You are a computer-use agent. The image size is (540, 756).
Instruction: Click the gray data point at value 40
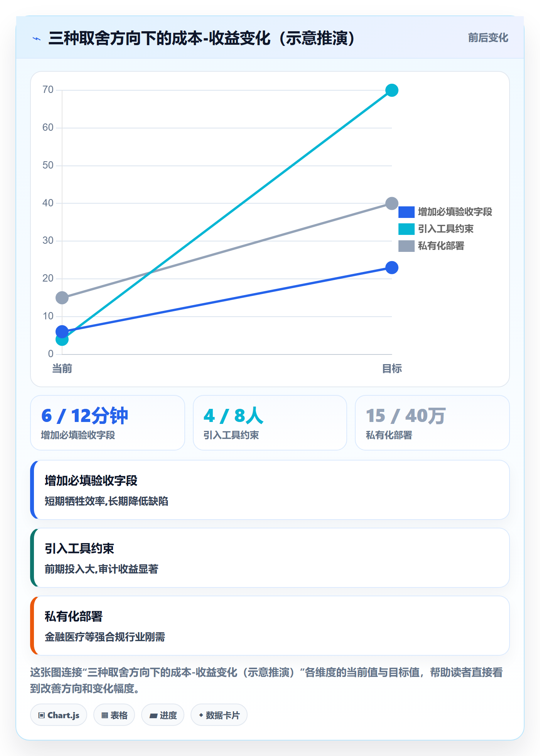[392, 203]
